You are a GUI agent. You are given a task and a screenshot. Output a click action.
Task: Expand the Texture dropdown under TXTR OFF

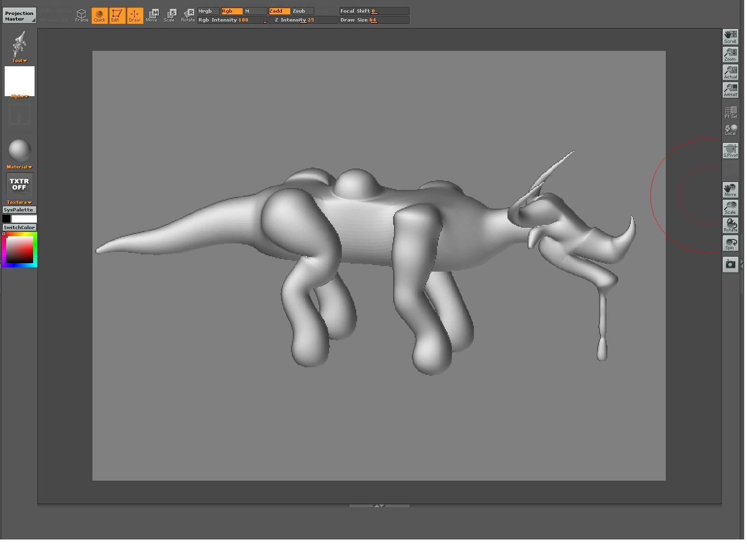[x=19, y=203]
